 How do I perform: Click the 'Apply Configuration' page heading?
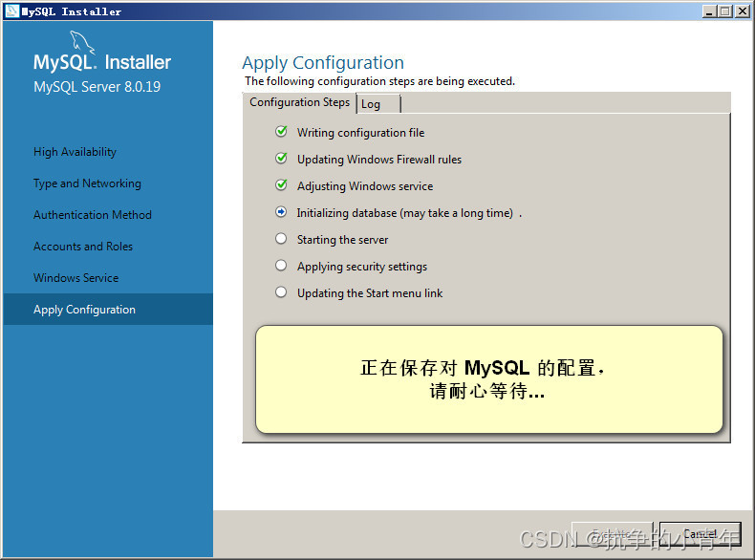(x=323, y=63)
